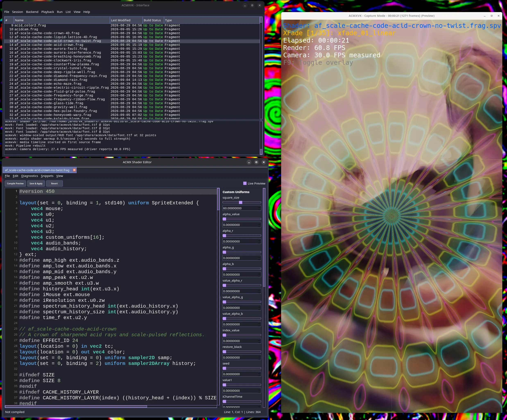Adjust the alpha_g slider

242,252
